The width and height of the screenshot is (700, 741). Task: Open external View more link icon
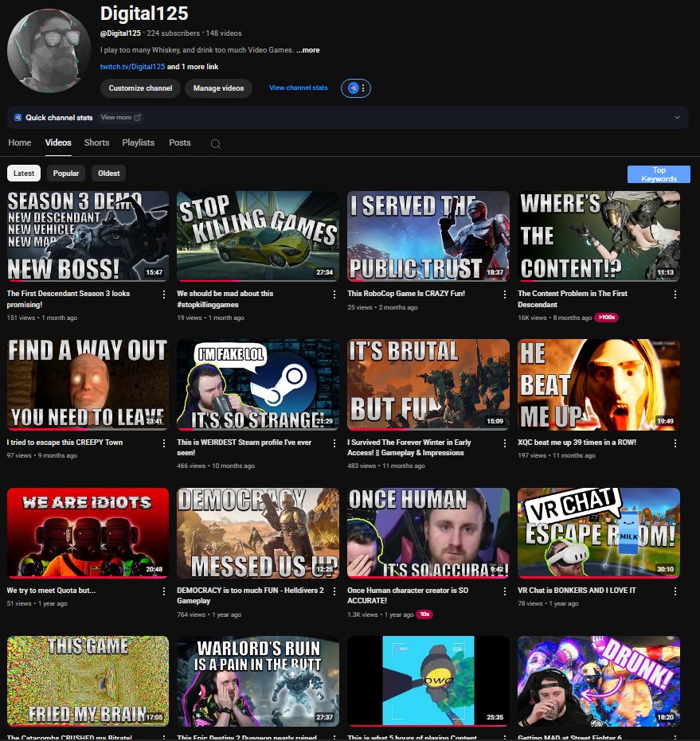[x=137, y=117]
